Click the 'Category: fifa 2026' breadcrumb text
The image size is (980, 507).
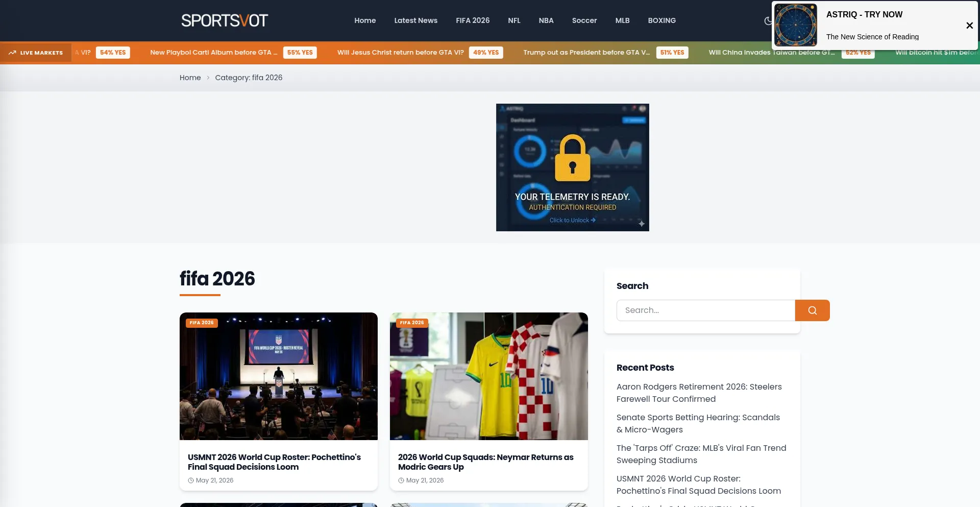[x=249, y=78]
